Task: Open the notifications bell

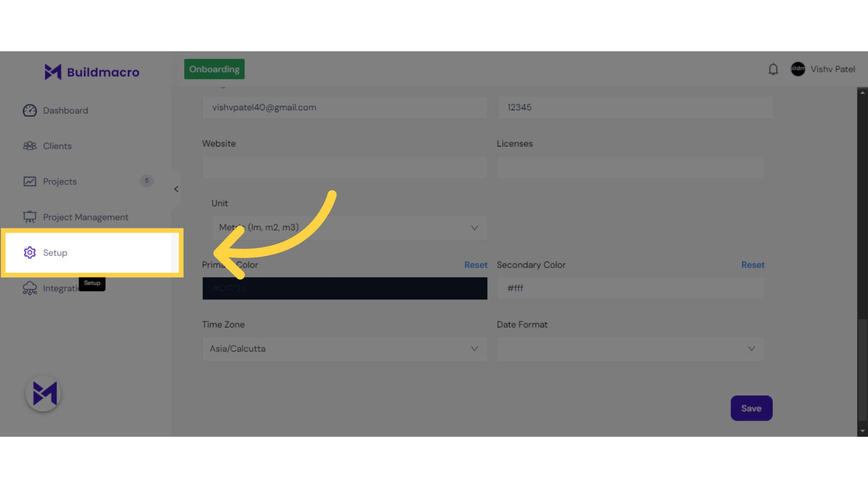Action: click(x=773, y=69)
